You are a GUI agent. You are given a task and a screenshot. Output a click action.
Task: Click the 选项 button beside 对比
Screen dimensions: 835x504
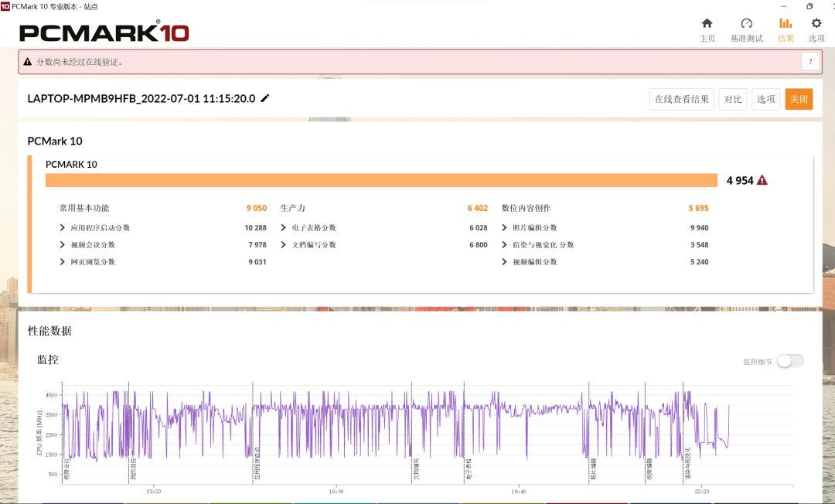point(765,99)
